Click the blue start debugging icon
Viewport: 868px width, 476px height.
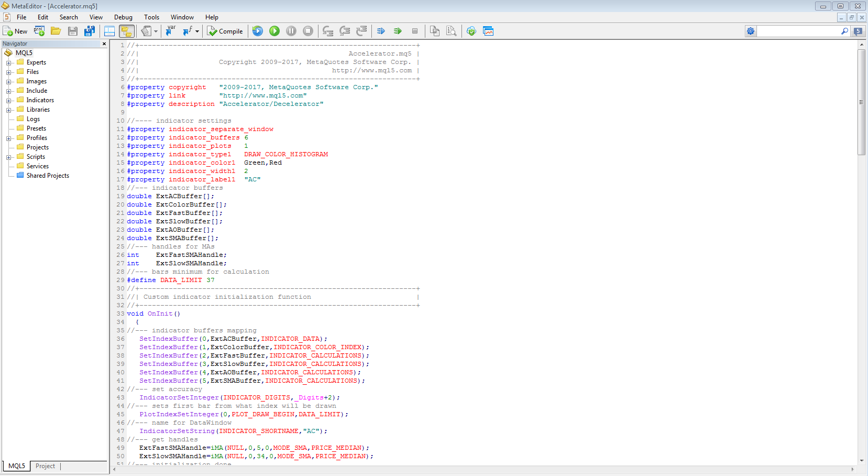(x=258, y=31)
